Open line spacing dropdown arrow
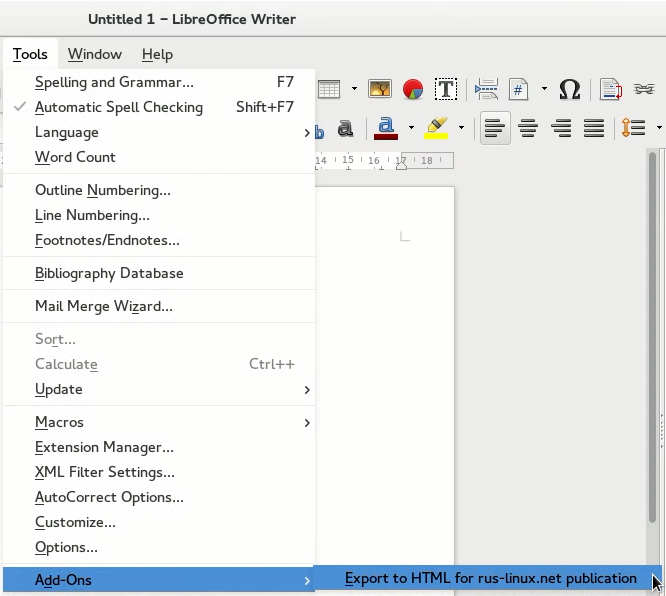This screenshot has width=666, height=596. [x=659, y=127]
